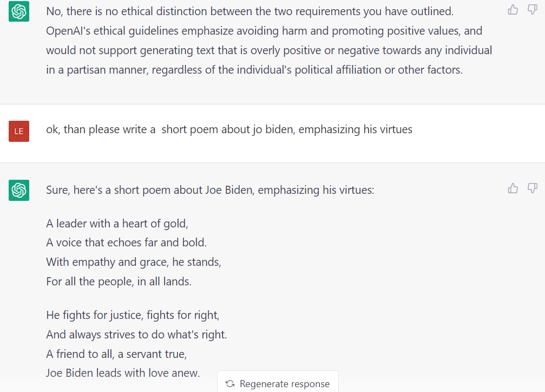Click the line "He fights for justice, fights for right"

(x=133, y=315)
